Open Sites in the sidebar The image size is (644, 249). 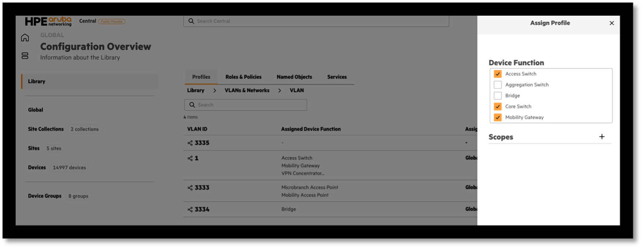point(34,148)
